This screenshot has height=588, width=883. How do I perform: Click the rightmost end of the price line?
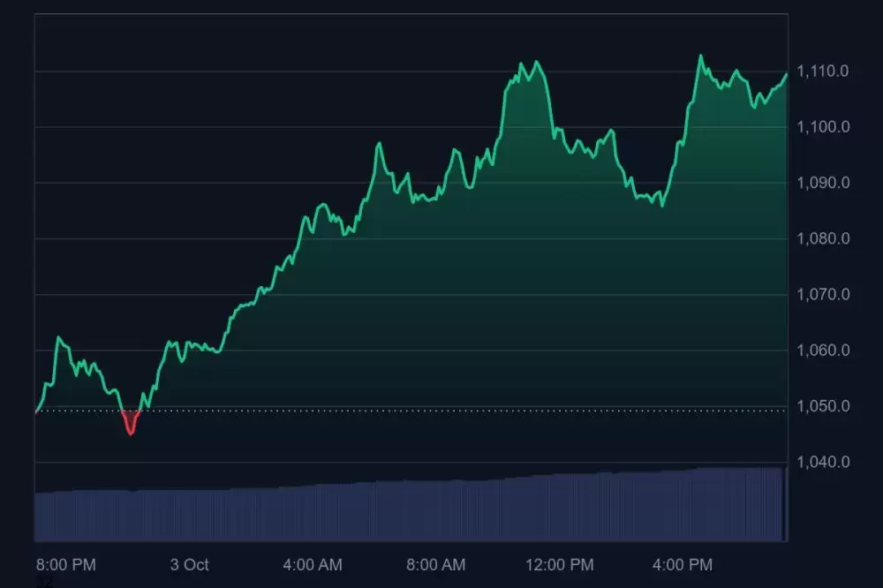point(785,74)
